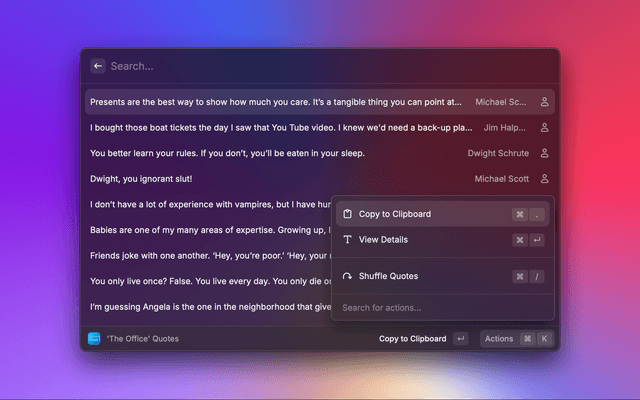
Task: Click the back arrow button
Action: tap(98, 66)
